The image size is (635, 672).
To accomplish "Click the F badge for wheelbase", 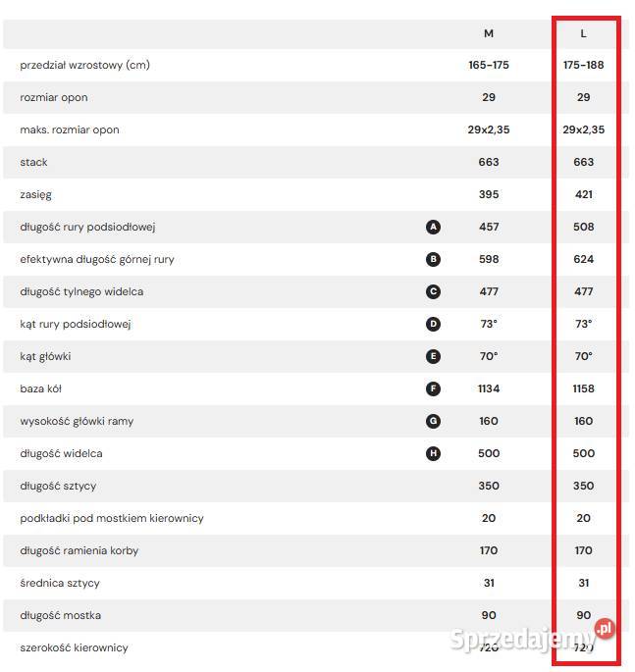I will pyautogui.click(x=433, y=388).
